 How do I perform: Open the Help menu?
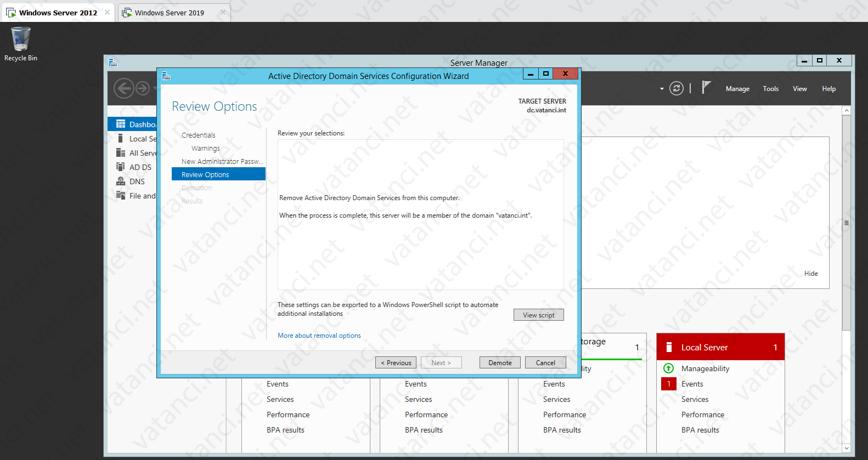click(x=828, y=89)
